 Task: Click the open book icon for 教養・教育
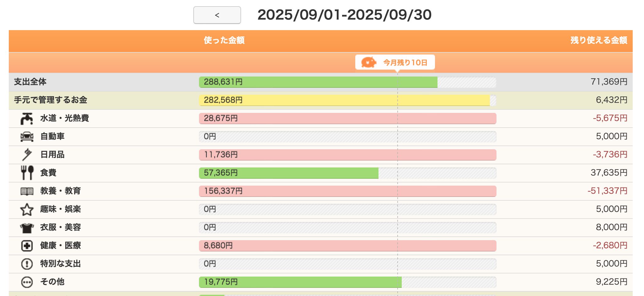pos(27,191)
